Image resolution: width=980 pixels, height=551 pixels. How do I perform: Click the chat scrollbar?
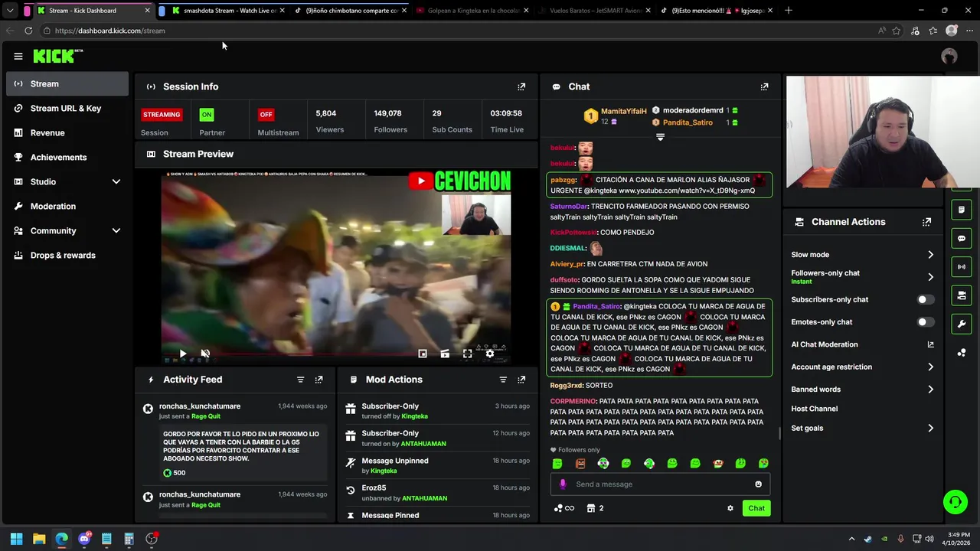click(x=779, y=433)
